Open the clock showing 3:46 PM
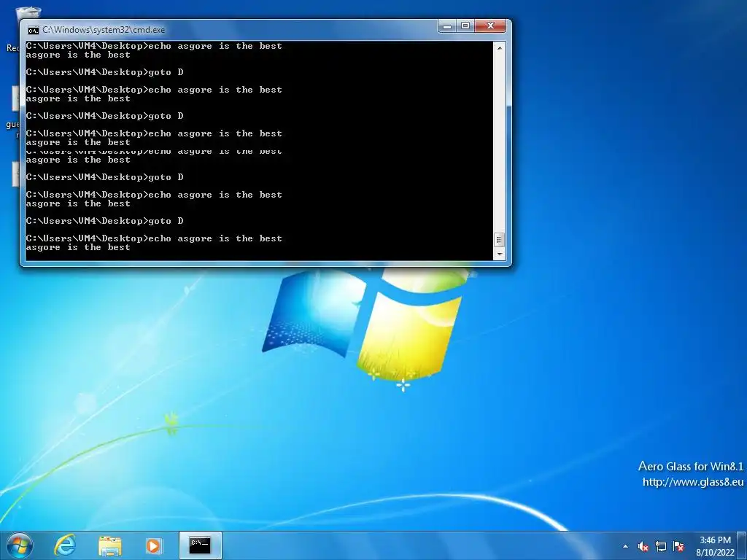Screen dimensions: 747x560 715,546
